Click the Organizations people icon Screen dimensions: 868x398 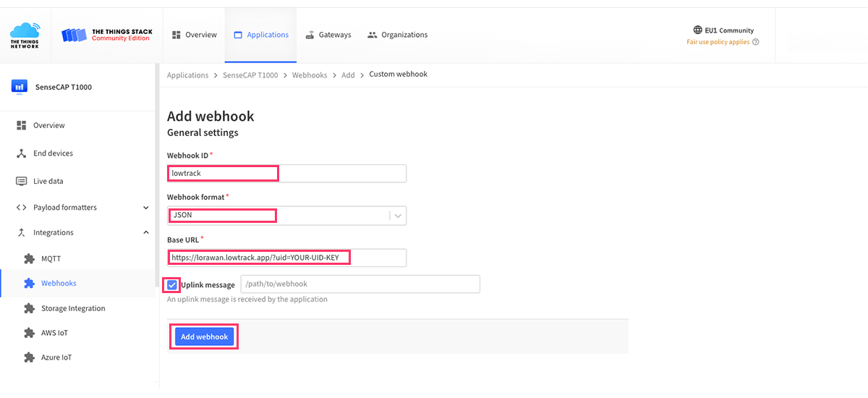pos(373,35)
